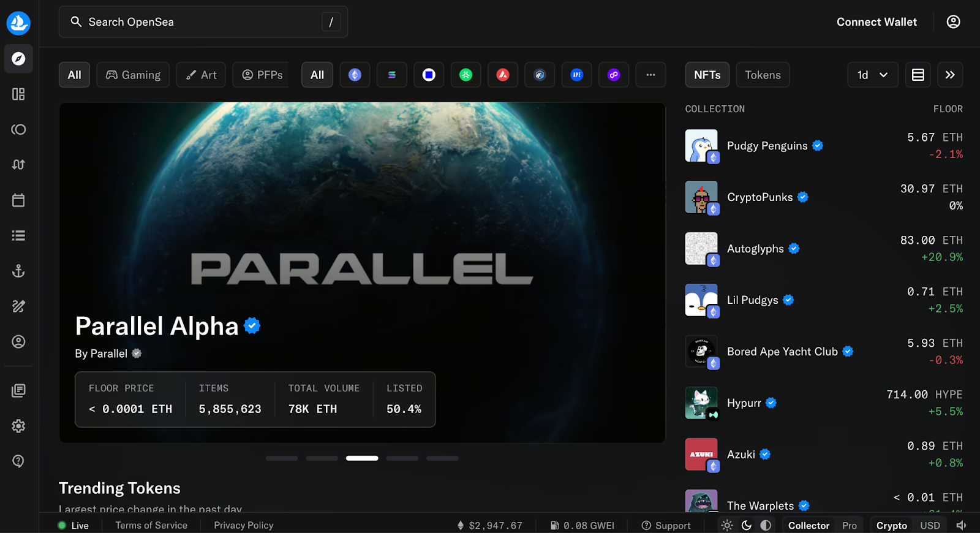Select the Solana chain filter icon
Image resolution: width=980 pixels, height=533 pixels.
coord(392,75)
